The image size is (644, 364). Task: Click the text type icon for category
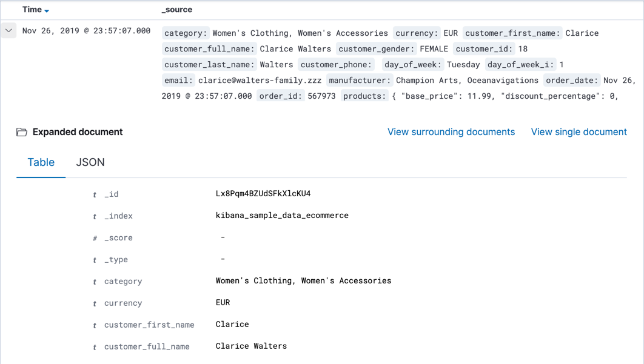(95, 282)
